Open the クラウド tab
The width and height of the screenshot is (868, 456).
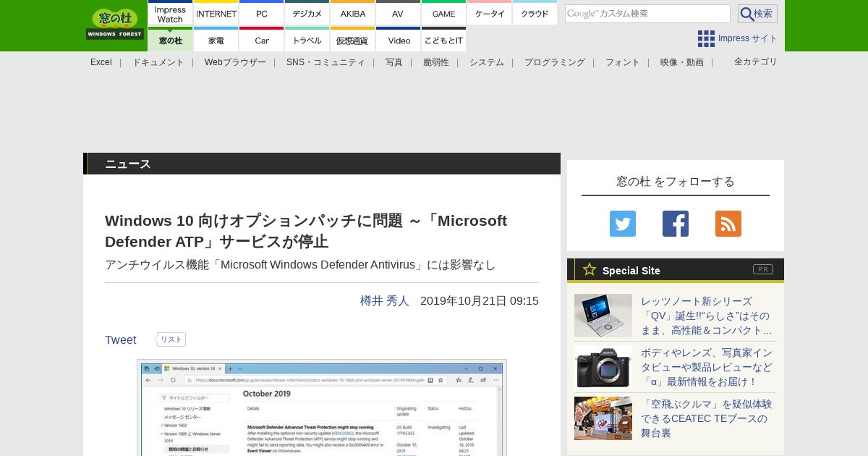pyautogui.click(x=535, y=13)
